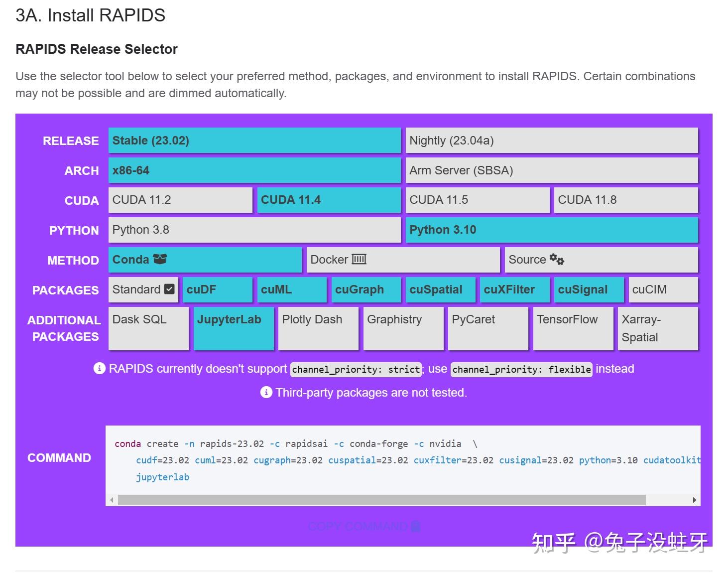This screenshot has height=573, width=728.
Task: Select the cuCIM package
Action: tap(662, 289)
